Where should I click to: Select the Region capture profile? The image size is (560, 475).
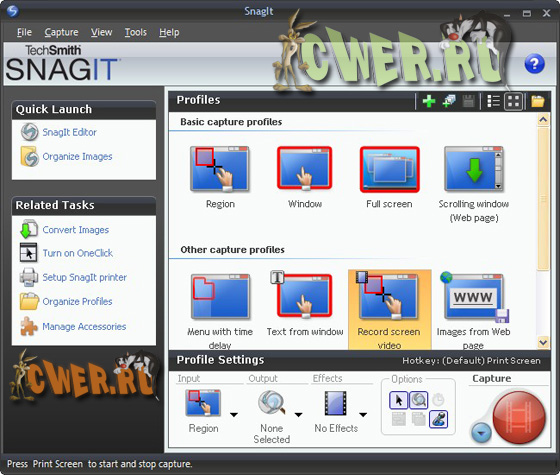click(220, 178)
